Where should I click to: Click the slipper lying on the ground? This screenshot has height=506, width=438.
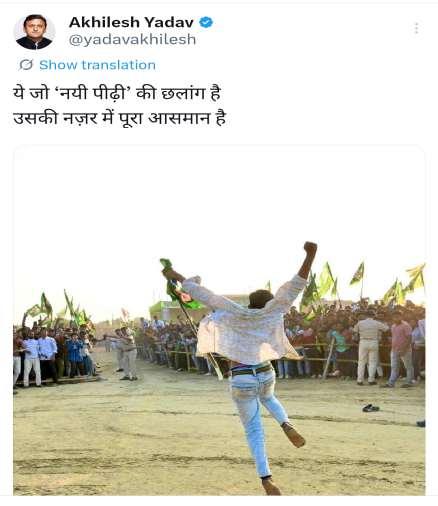pos(371,408)
